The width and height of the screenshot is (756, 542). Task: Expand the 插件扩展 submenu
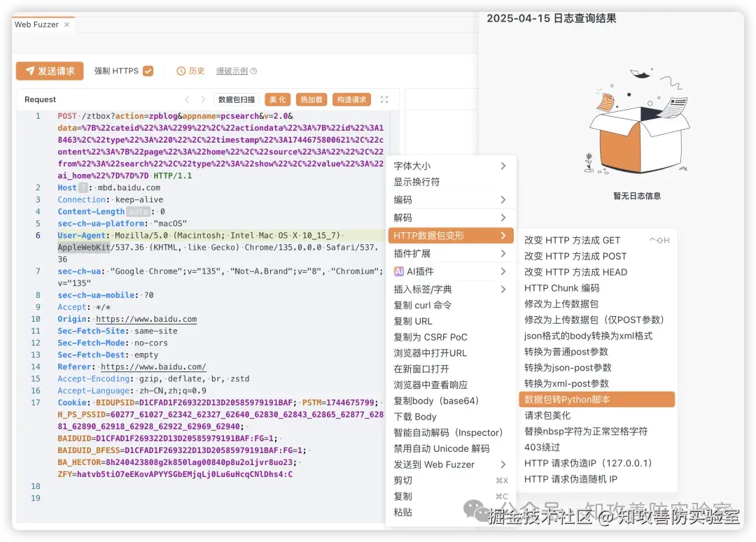(451, 253)
